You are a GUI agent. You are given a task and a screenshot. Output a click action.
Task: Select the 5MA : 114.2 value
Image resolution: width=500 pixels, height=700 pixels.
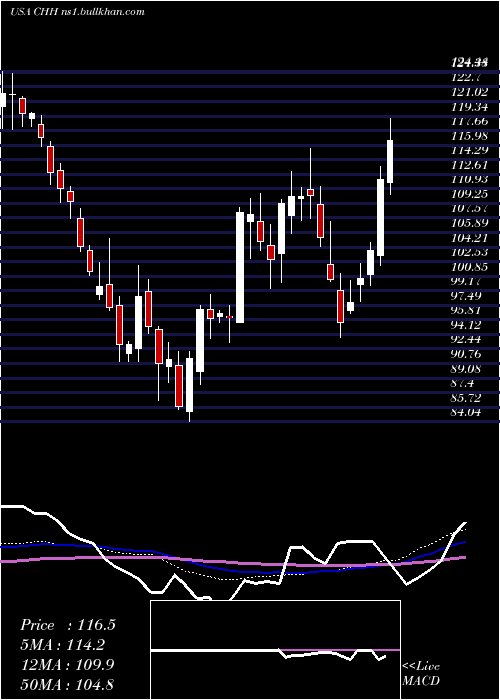[65, 645]
